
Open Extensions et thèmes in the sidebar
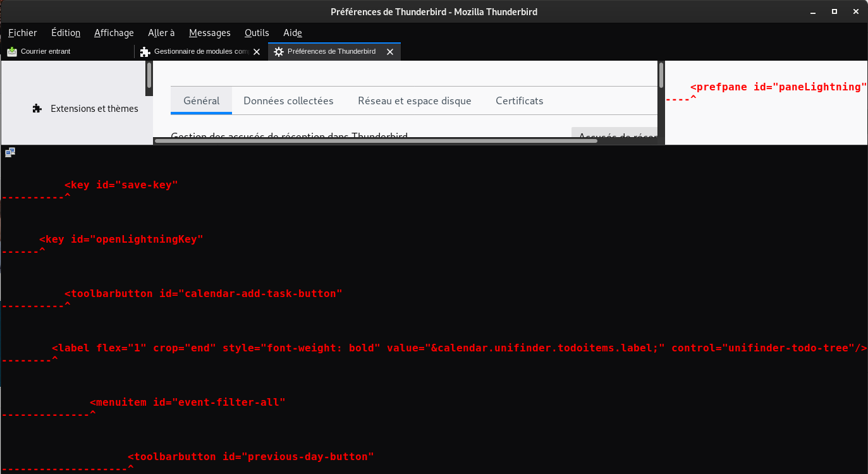click(x=85, y=109)
